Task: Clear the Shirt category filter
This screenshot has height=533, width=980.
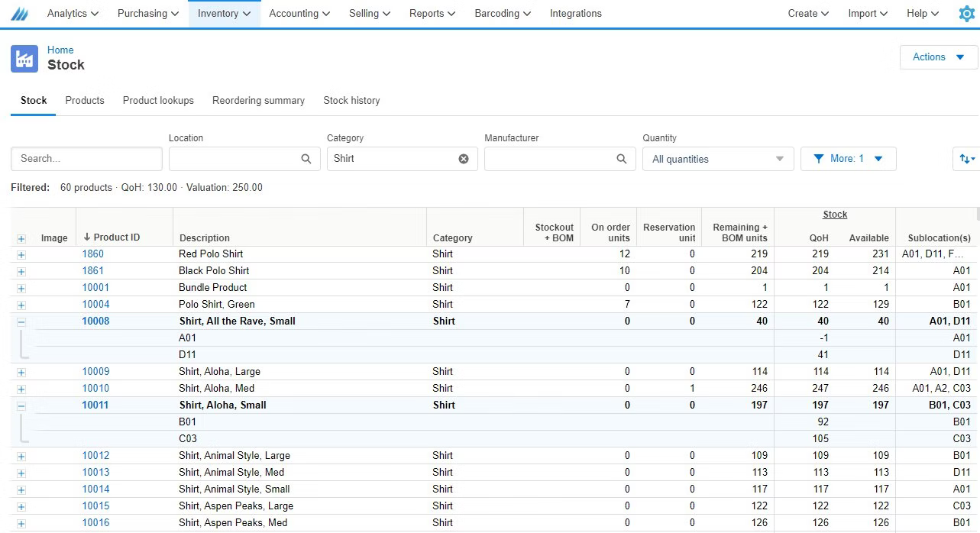Action: pos(463,159)
